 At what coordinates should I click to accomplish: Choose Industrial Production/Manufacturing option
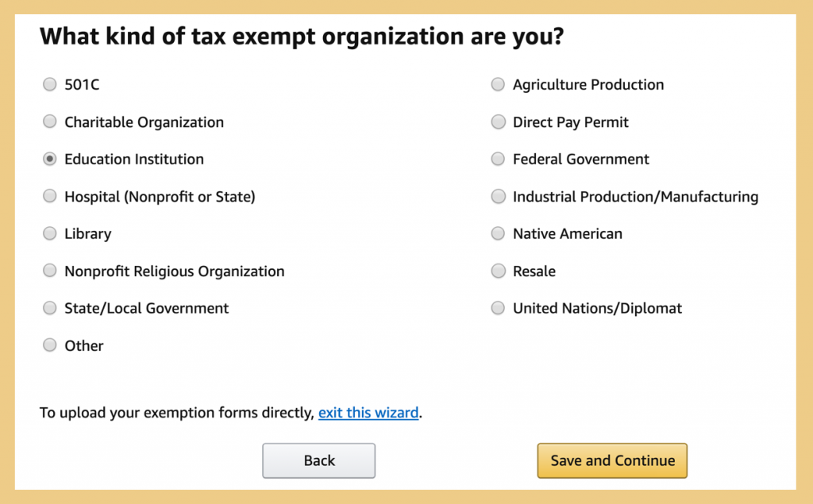coord(498,197)
